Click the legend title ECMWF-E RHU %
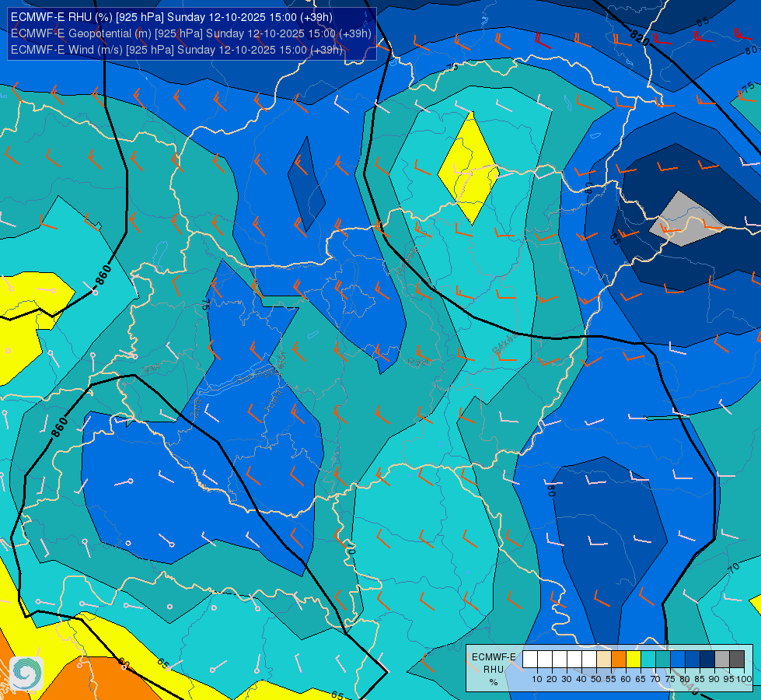Viewport: 761px width, 700px height. click(494, 669)
